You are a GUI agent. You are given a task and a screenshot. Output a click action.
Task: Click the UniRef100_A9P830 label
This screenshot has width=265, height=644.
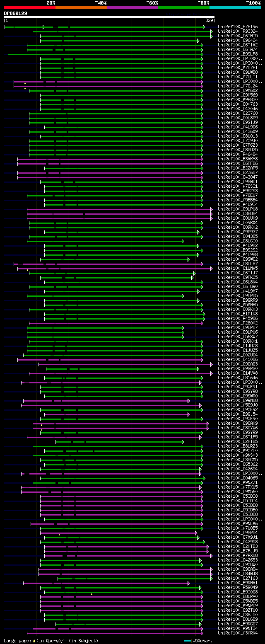(238, 99)
